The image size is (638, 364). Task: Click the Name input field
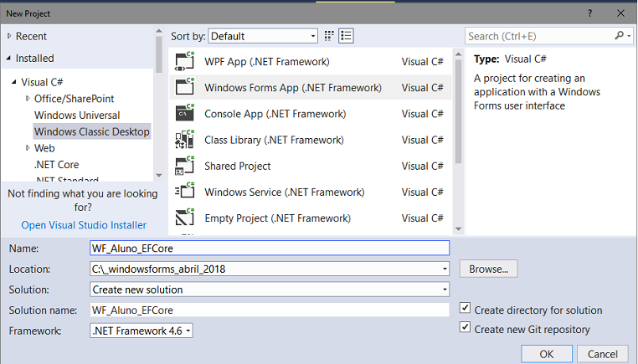pyautogui.click(x=270, y=248)
